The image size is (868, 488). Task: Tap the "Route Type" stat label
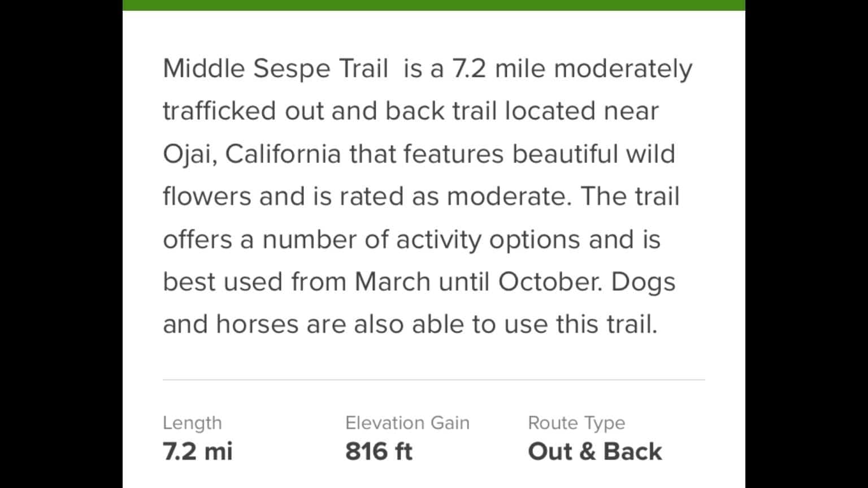coord(576,424)
